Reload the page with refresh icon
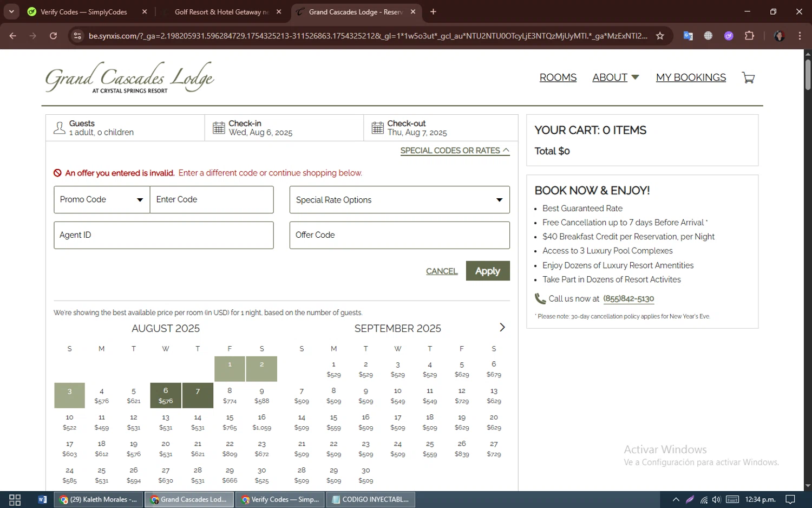 coord(53,36)
